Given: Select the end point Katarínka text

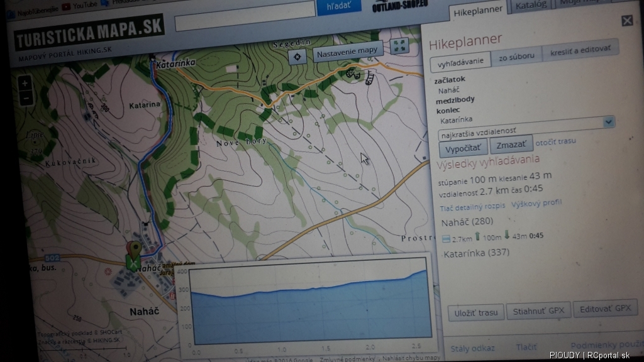Looking at the screenshot, I should [456, 120].
